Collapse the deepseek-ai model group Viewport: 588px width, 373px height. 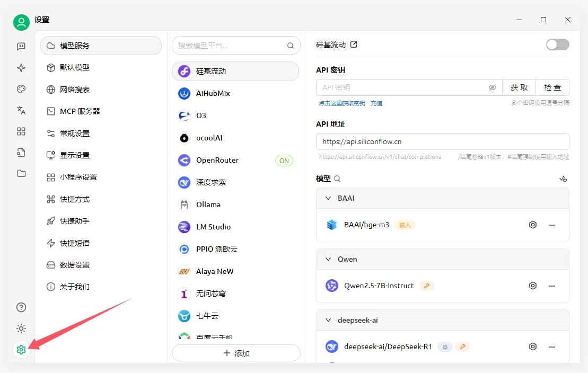click(x=328, y=320)
